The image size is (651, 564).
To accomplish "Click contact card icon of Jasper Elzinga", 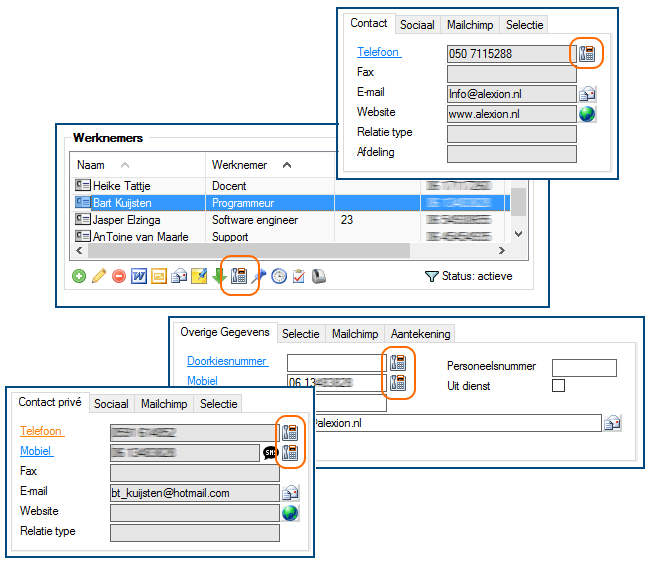I will point(83,219).
